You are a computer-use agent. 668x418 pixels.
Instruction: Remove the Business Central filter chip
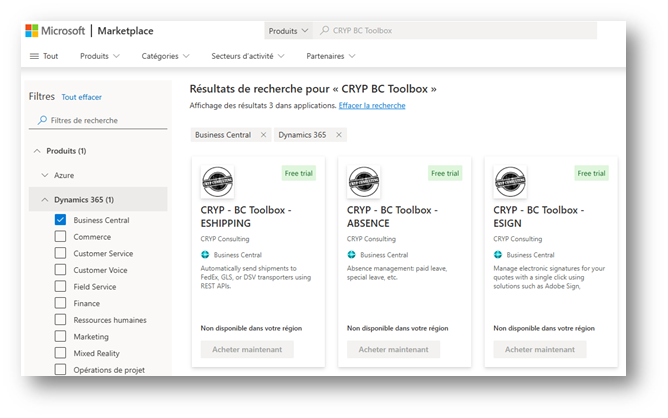click(263, 135)
